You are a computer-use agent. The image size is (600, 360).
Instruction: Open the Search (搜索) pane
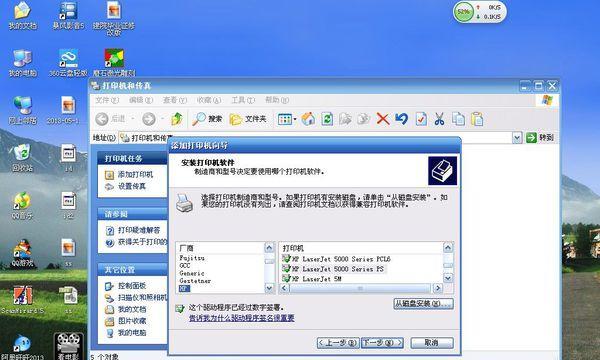[207, 119]
